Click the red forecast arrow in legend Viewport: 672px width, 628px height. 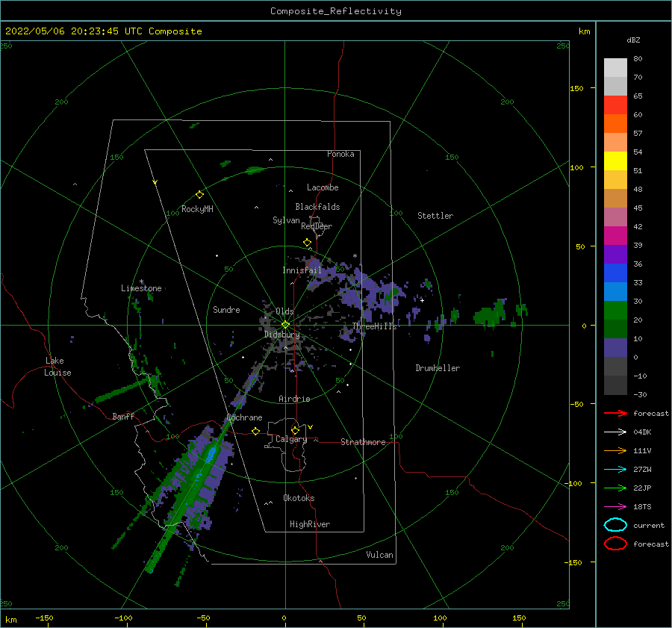(615, 413)
